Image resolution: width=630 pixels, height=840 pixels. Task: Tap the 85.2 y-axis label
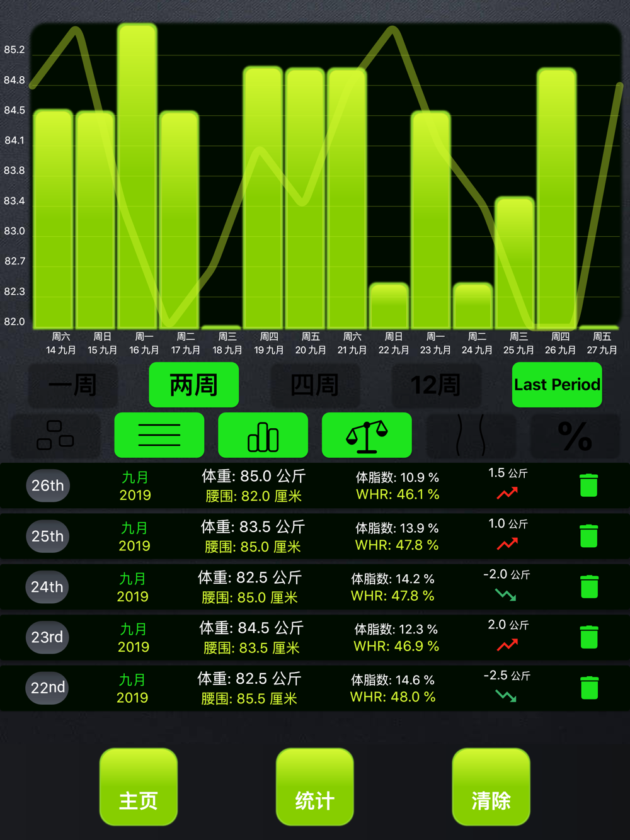[x=14, y=50]
